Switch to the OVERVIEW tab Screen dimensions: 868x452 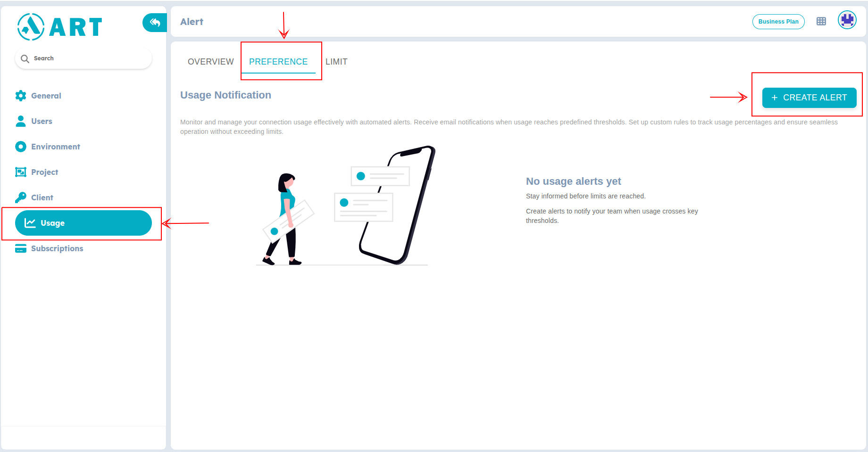click(x=211, y=62)
